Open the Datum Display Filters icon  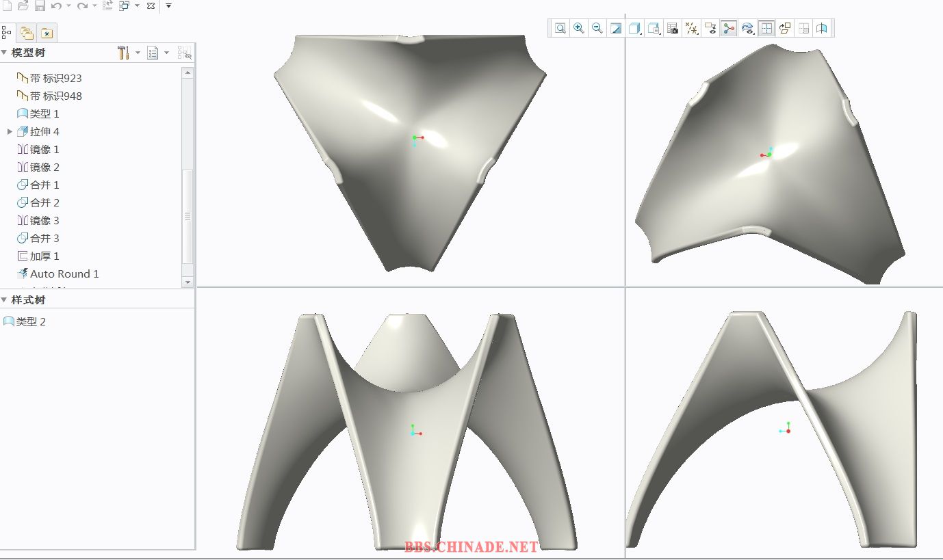(692, 28)
